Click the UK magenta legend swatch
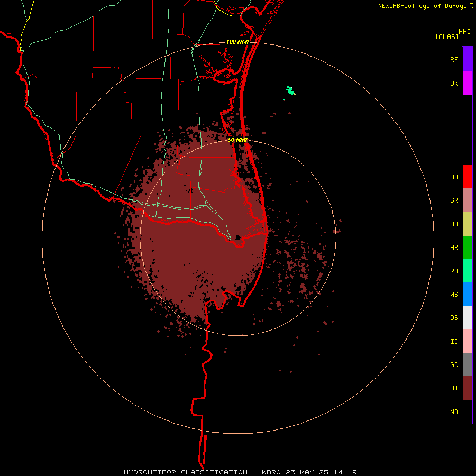 tap(467, 83)
